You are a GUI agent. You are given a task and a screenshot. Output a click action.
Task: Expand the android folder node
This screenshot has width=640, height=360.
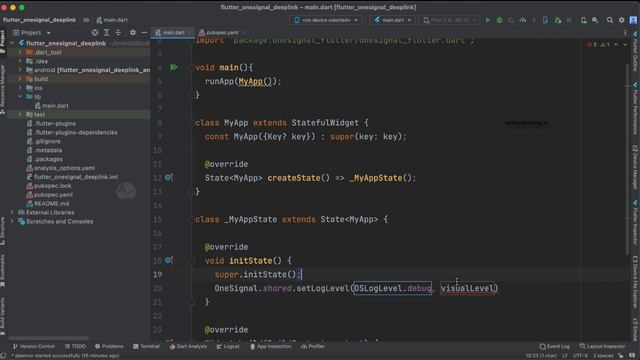click(20, 70)
